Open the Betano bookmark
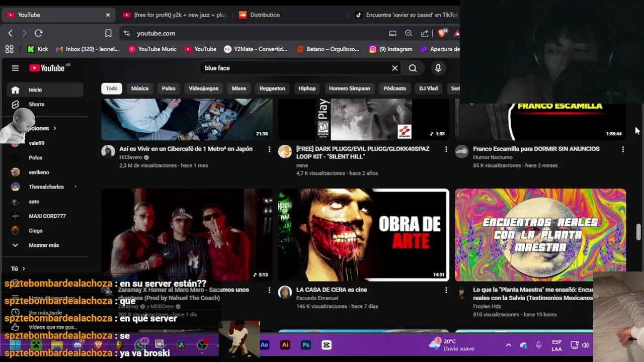The height and width of the screenshot is (362, 644). tap(328, 49)
